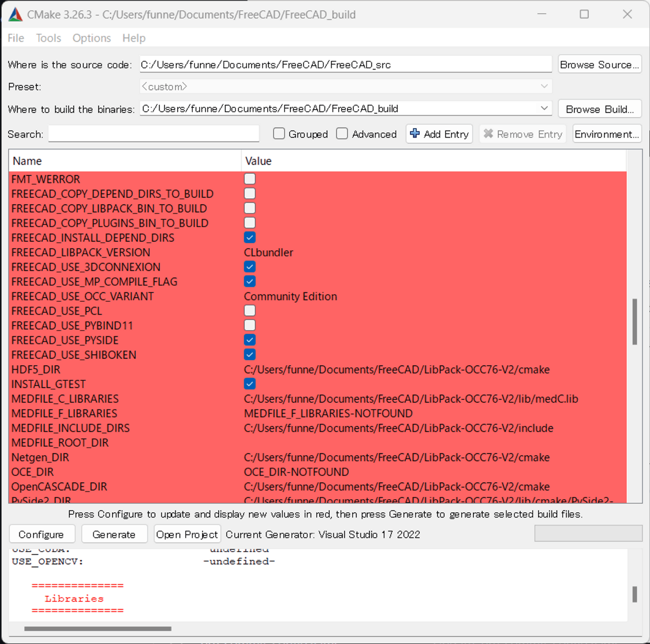Select the HDF5_DIR row name
This screenshot has height=644, width=650.
pos(36,370)
